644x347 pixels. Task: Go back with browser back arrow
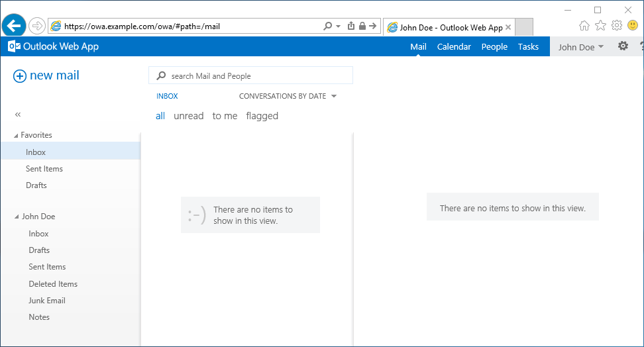13,26
